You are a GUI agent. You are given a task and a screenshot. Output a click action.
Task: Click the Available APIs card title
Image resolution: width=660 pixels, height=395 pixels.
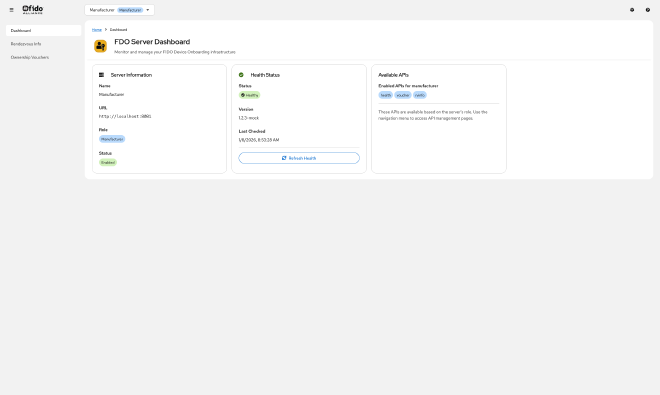[394, 75]
